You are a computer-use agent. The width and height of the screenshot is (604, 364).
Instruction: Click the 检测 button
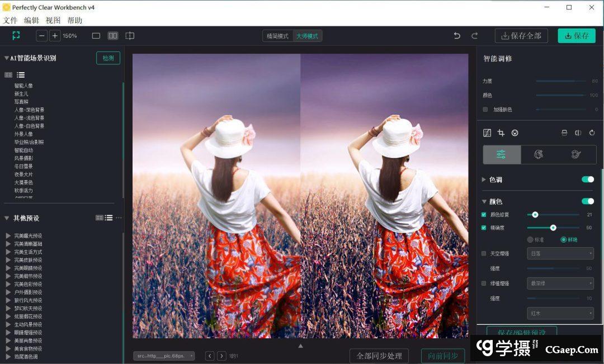108,58
